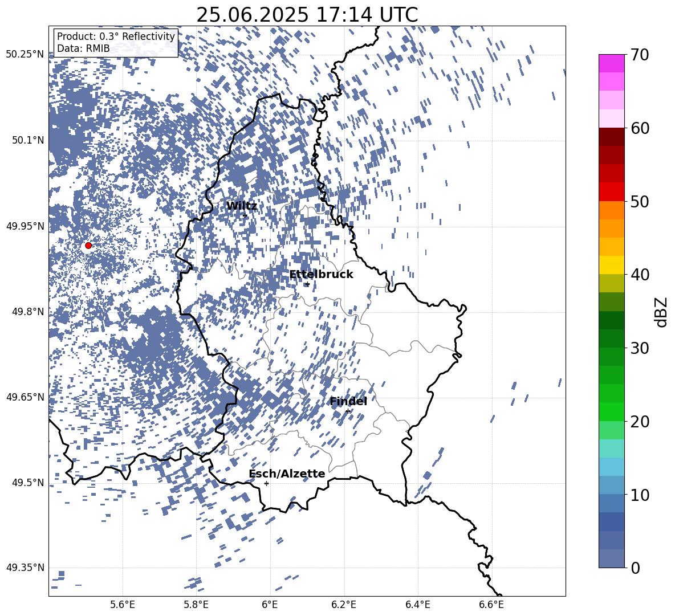Click the magenta top colorbar segment
Viewport: 675px width, 616px height.
click(612, 64)
